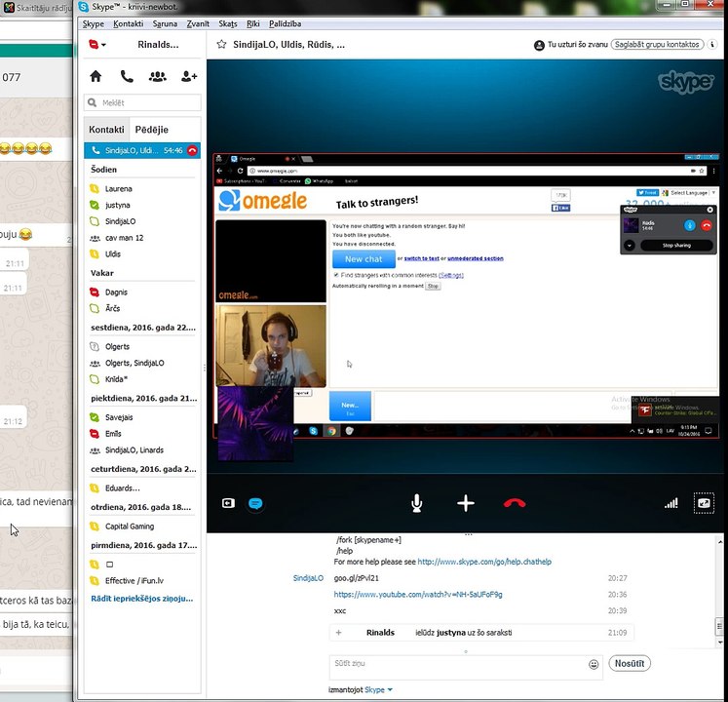Image resolution: width=728 pixels, height=702 pixels.
Task: Click the plus icon in call controls
Action: tap(466, 503)
